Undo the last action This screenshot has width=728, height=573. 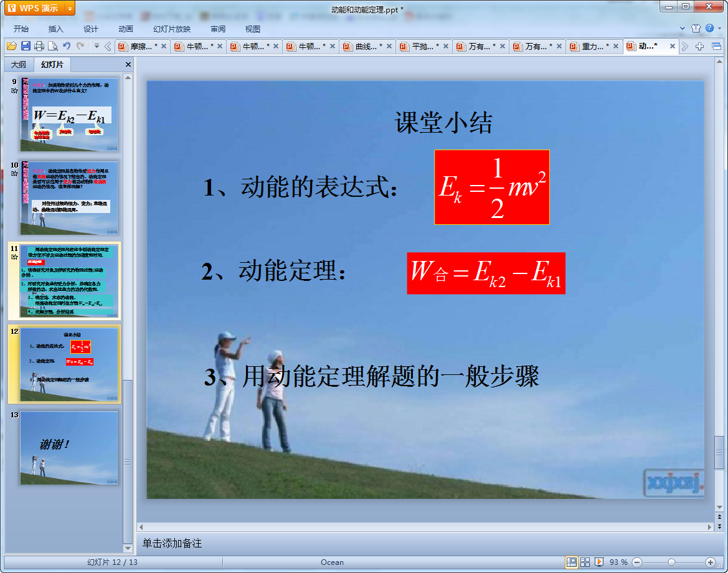(67, 45)
